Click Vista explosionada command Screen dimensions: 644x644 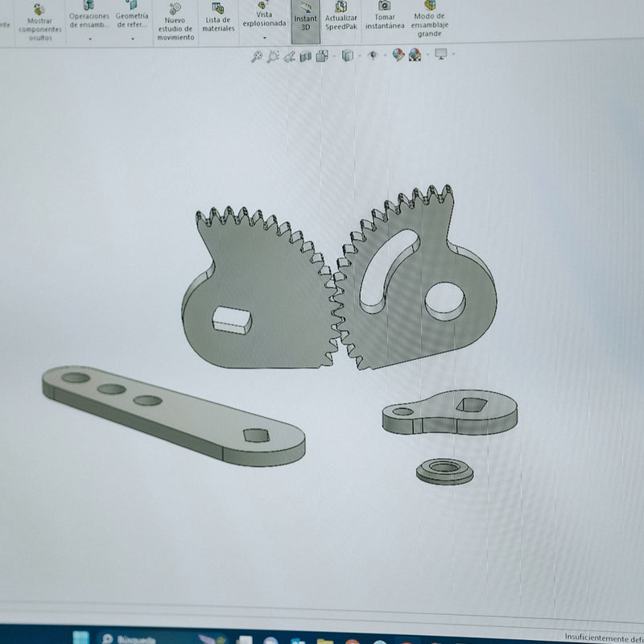pyautogui.click(x=264, y=14)
